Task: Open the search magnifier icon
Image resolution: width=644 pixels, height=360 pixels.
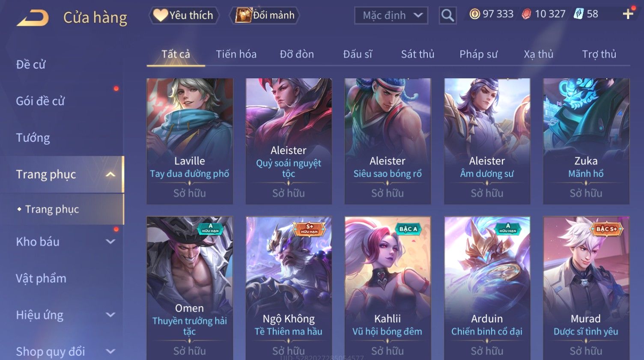Action: tap(447, 15)
